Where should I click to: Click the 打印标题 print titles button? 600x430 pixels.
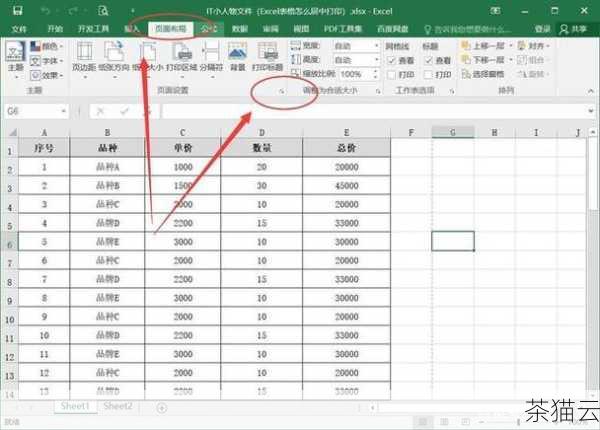pyautogui.click(x=267, y=57)
